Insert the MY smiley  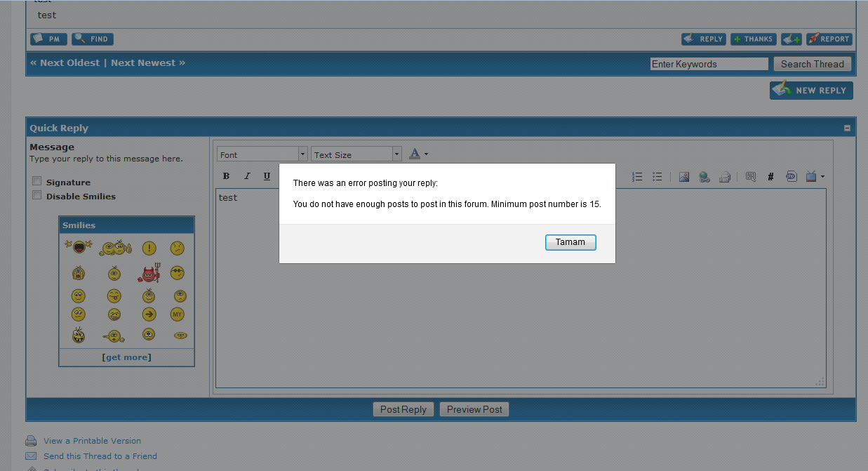(x=178, y=314)
